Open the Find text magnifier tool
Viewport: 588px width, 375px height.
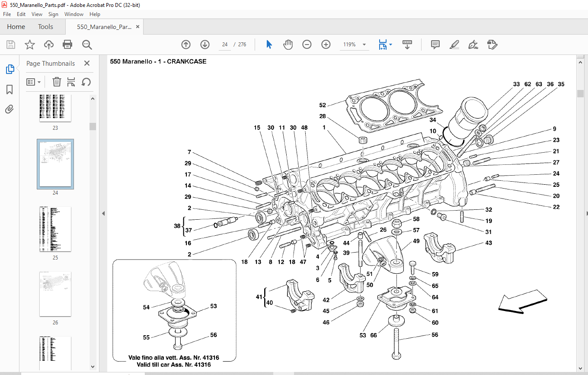[x=87, y=45]
